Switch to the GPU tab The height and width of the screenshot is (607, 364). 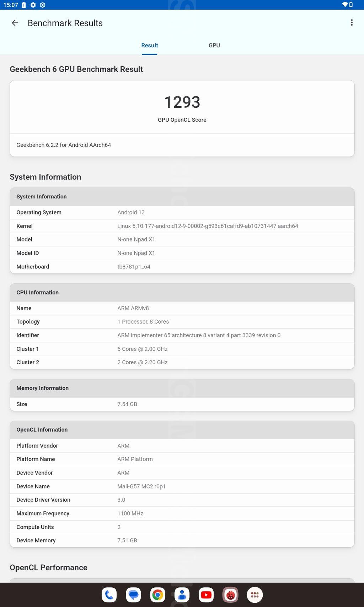(214, 46)
